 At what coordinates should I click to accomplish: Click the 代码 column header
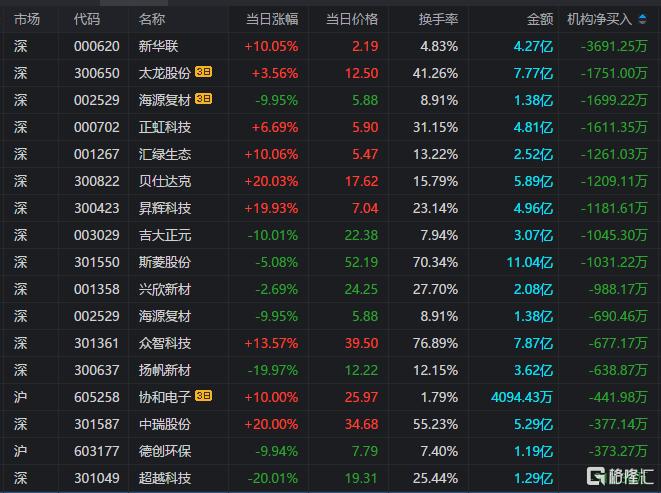pos(87,19)
